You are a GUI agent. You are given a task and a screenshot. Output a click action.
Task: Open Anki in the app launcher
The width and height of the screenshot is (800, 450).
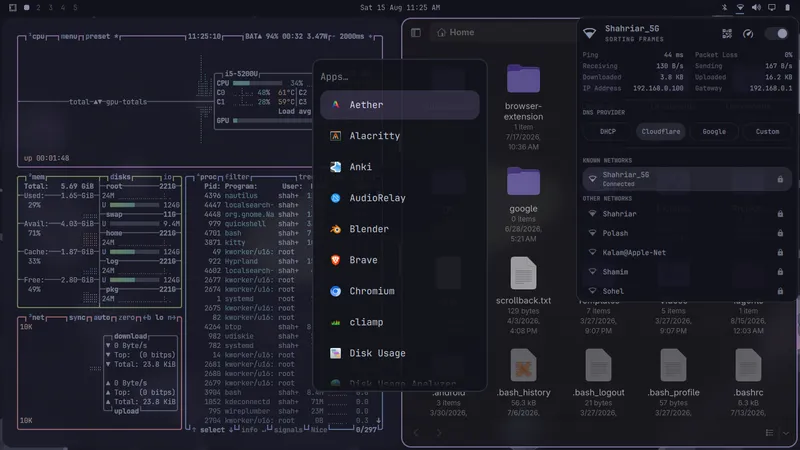(399, 167)
